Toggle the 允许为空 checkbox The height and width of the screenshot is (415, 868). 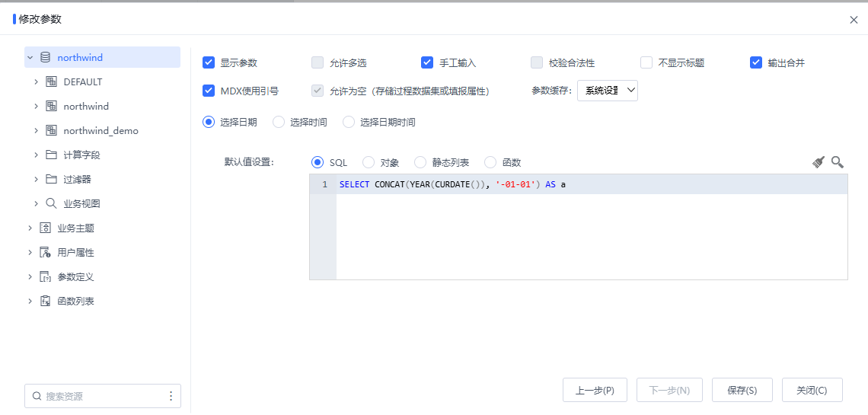(318, 91)
